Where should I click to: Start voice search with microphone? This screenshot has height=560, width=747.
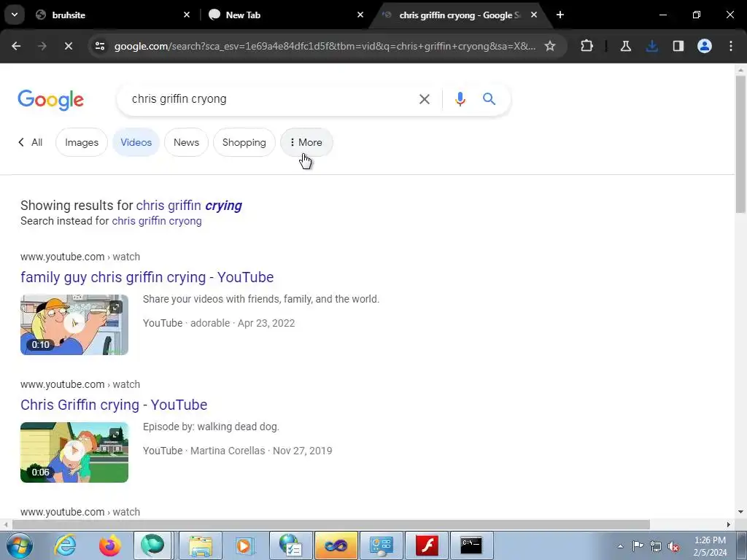[x=460, y=99]
